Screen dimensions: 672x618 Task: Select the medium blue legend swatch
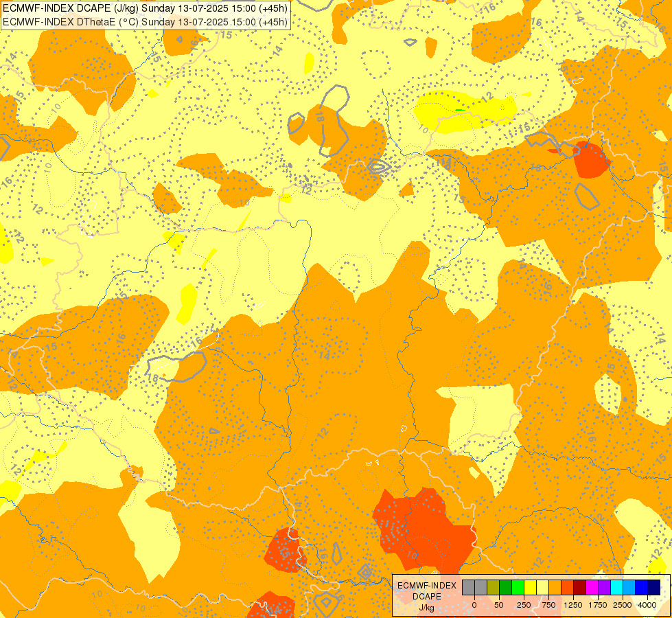coord(642,588)
